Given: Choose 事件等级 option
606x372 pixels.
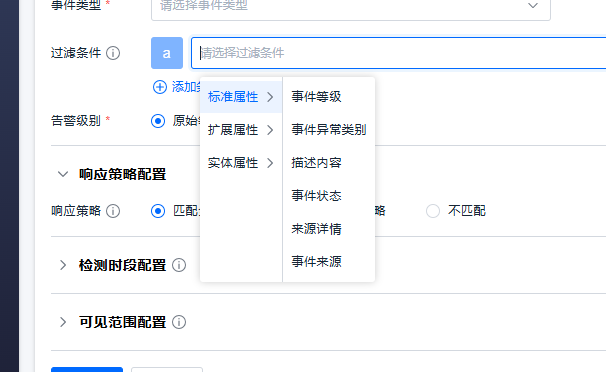Looking at the screenshot, I should pos(329,97).
